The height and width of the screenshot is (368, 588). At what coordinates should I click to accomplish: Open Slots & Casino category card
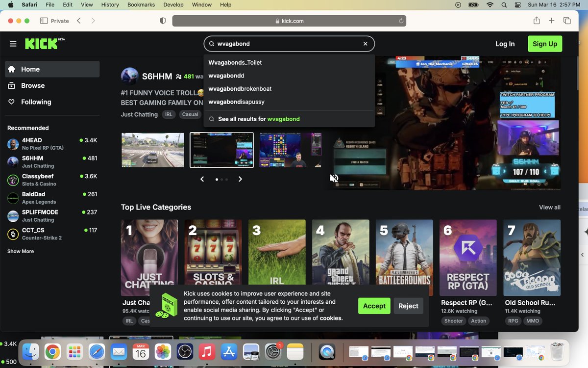[213, 258]
